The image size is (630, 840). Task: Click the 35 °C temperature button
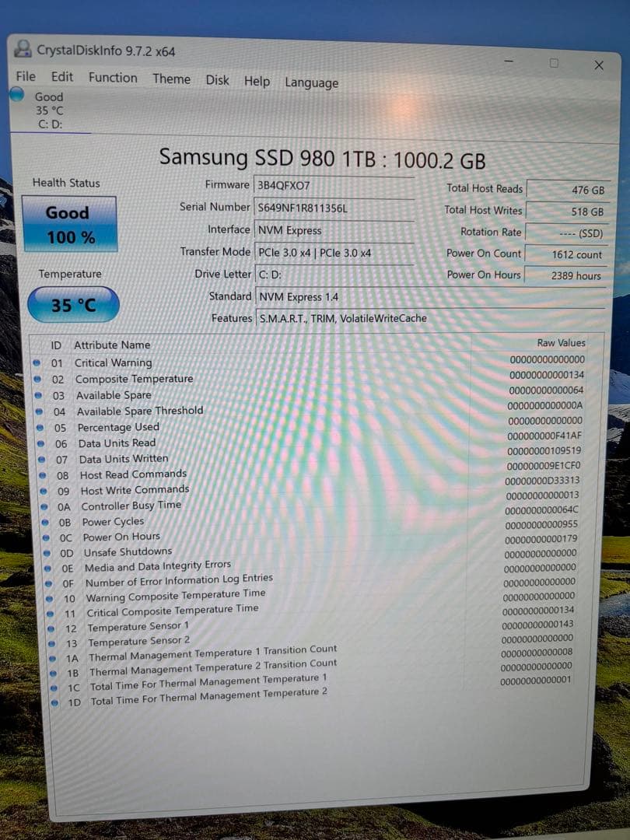pyautogui.click(x=73, y=305)
